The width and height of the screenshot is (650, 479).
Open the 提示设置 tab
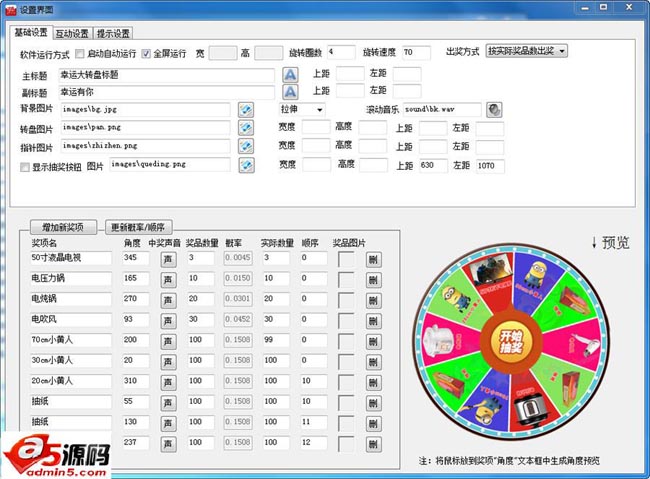pyautogui.click(x=113, y=34)
